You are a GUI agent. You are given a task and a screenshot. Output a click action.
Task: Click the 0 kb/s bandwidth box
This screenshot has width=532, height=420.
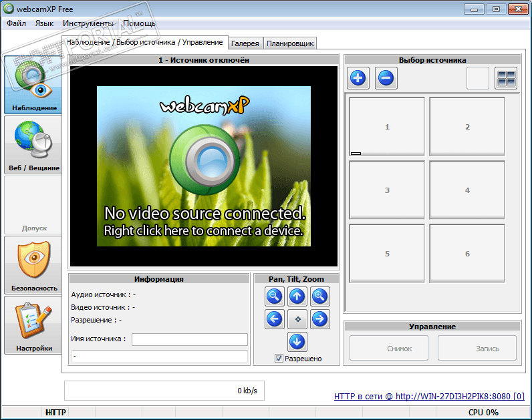pos(164,391)
